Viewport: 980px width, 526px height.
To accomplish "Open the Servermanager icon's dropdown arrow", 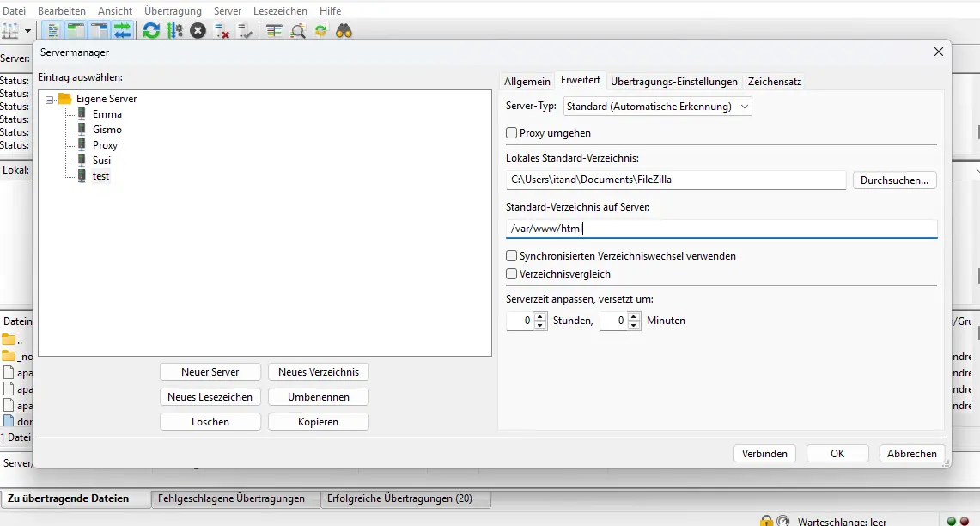I will point(27,31).
